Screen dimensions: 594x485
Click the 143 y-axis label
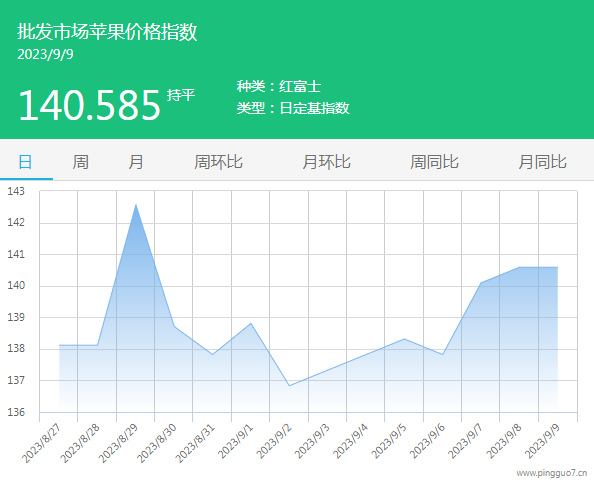[16, 191]
